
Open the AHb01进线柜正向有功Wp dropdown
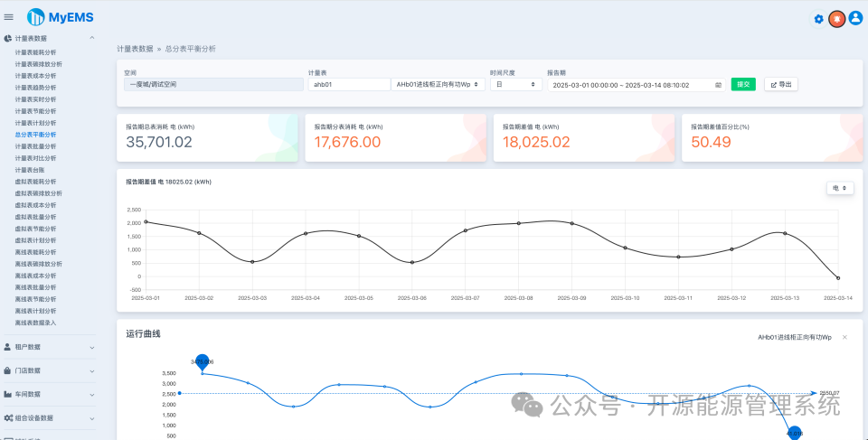pyautogui.click(x=438, y=84)
